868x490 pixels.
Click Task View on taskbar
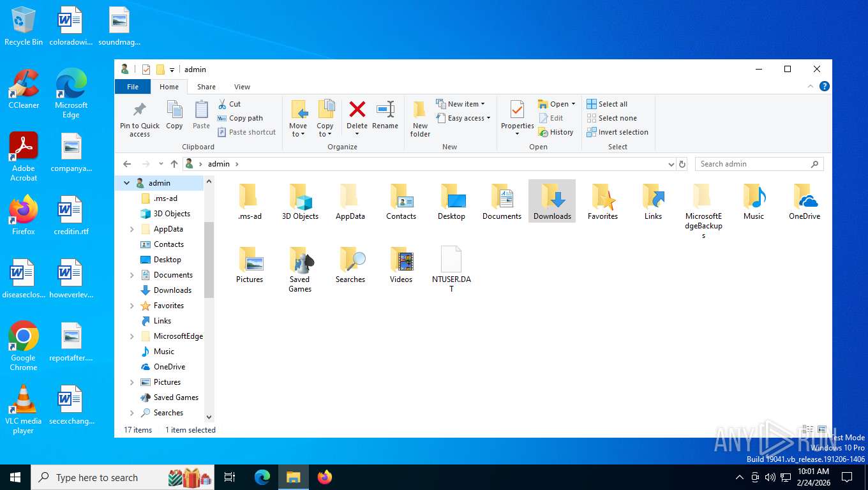point(230,477)
